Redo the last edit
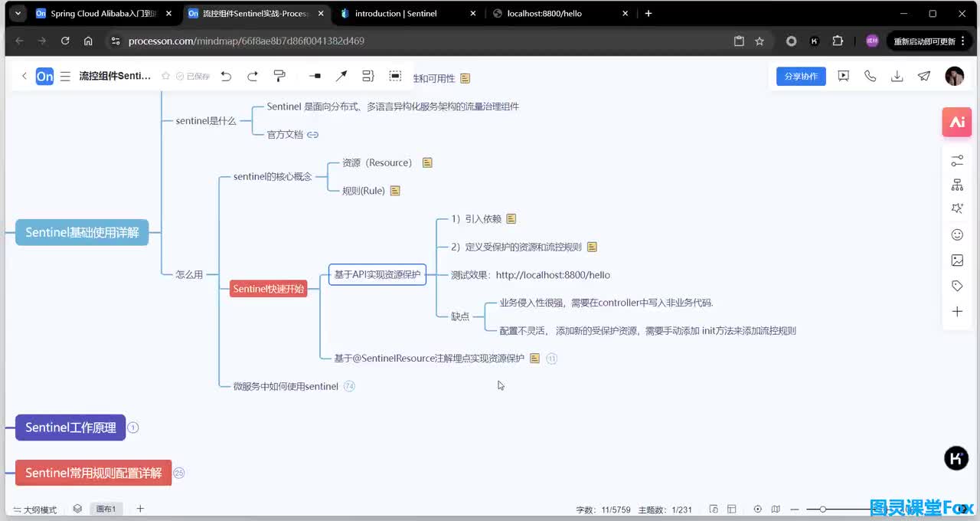 [x=253, y=76]
